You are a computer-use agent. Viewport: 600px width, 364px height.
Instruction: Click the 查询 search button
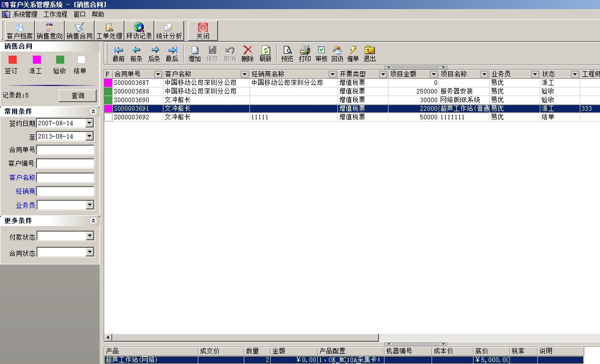tap(77, 95)
